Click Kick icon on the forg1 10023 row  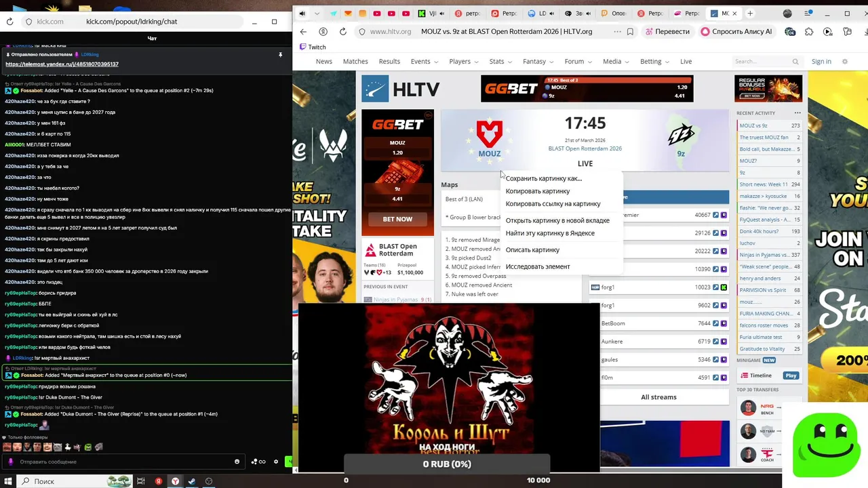click(x=724, y=287)
